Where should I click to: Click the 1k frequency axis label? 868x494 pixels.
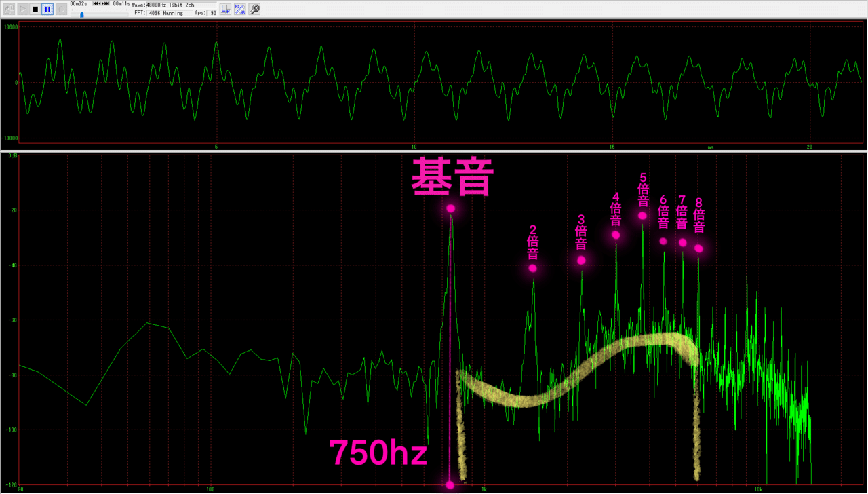pyautogui.click(x=484, y=489)
